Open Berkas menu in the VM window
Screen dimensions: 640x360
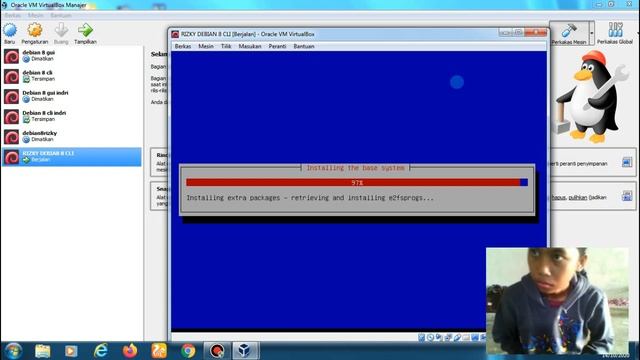(182, 46)
